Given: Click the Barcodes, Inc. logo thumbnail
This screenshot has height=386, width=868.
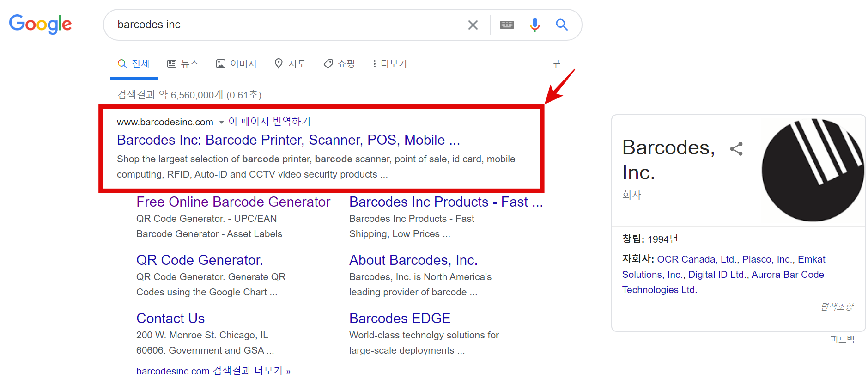Looking at the screenshot, I should coord(813,170).
